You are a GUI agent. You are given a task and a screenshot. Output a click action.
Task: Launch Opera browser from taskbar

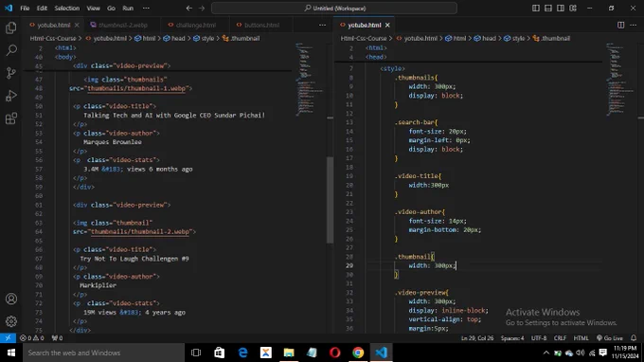[x=334, y=353]
